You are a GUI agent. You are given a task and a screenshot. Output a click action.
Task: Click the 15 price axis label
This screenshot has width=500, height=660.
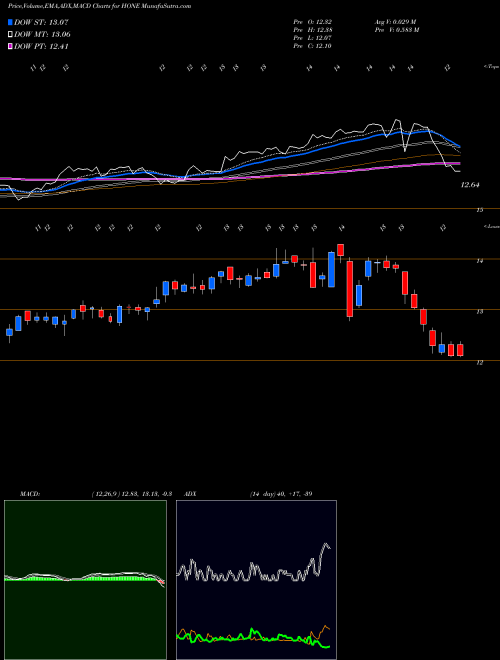[x=479, y=210]
